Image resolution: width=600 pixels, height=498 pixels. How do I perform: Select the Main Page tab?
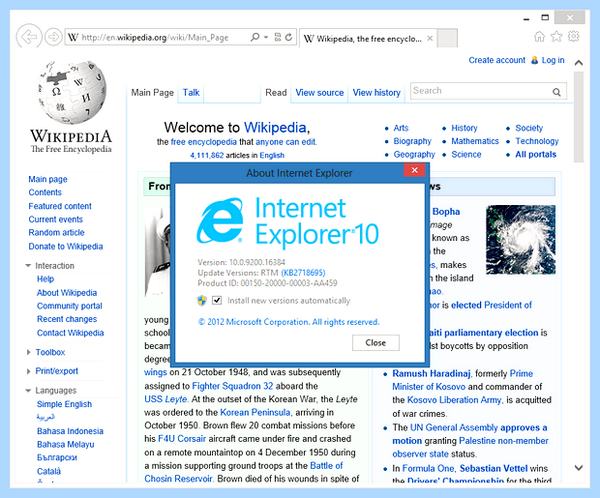152,93
